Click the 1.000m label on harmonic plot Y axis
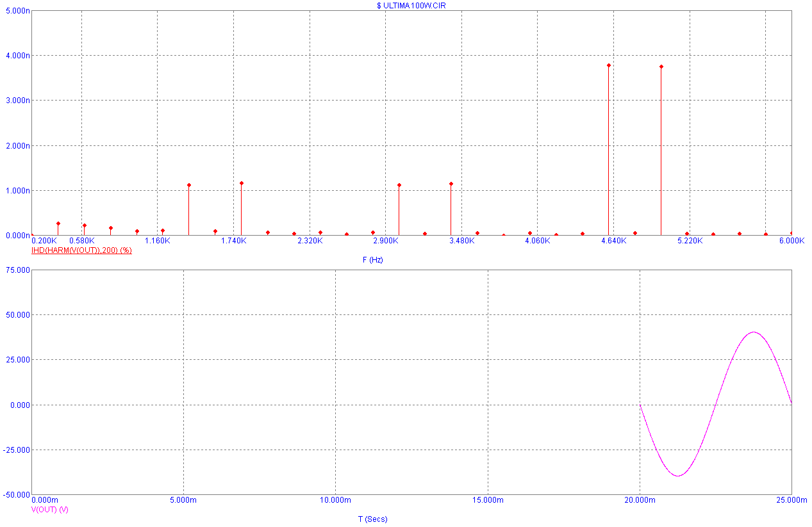The height and width of the screenshot is (527, 812). pos(17,191)
